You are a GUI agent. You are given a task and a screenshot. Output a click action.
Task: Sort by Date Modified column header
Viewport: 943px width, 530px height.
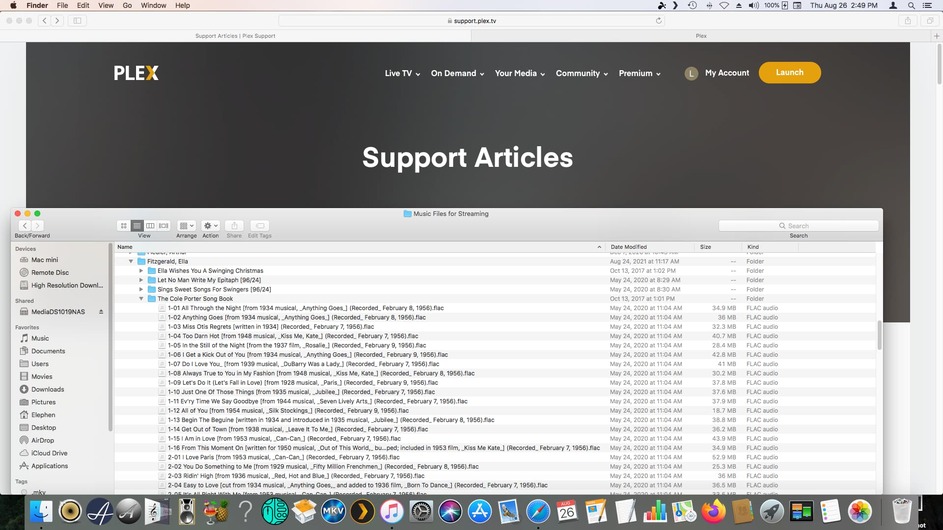[x=650, y=247]
